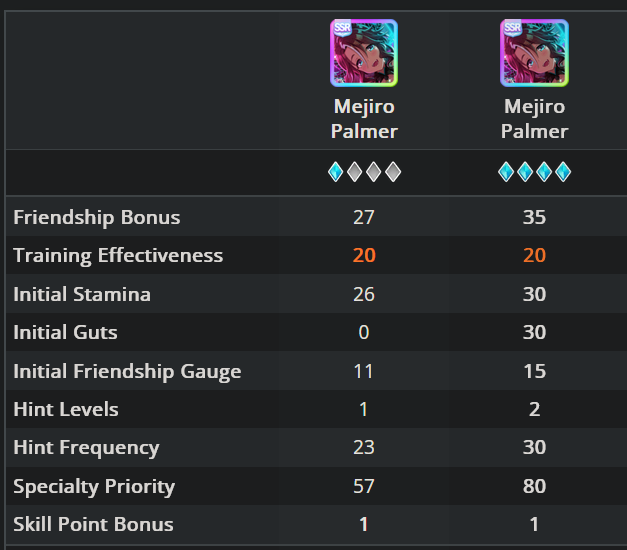Click the third cyan diamond in right column

(544, 172)
